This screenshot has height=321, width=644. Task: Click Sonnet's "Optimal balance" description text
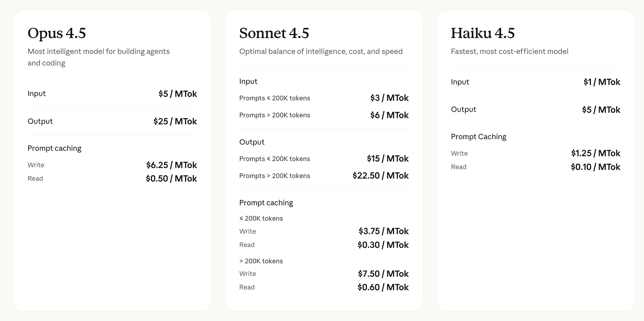(x=321, y=52)
